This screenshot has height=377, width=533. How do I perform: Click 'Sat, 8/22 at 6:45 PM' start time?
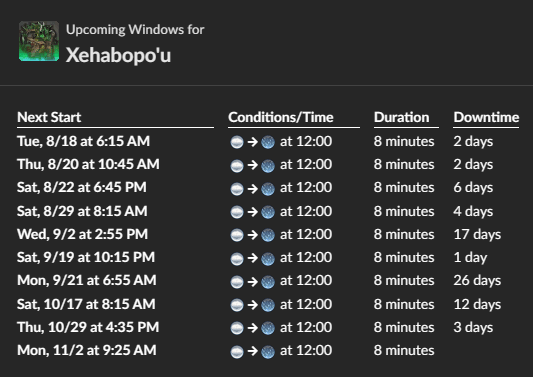(82, 187)
